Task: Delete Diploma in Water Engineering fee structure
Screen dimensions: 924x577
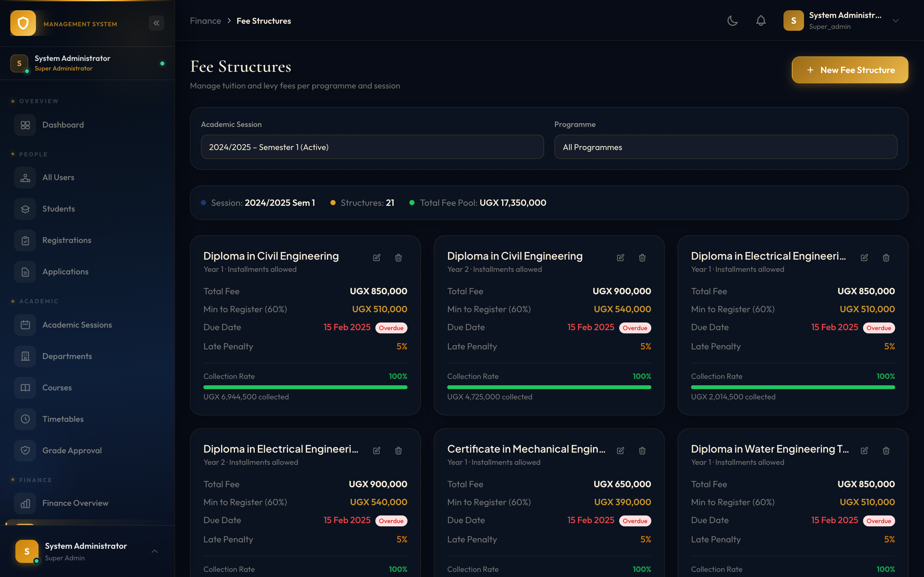Action: (886, 451)
